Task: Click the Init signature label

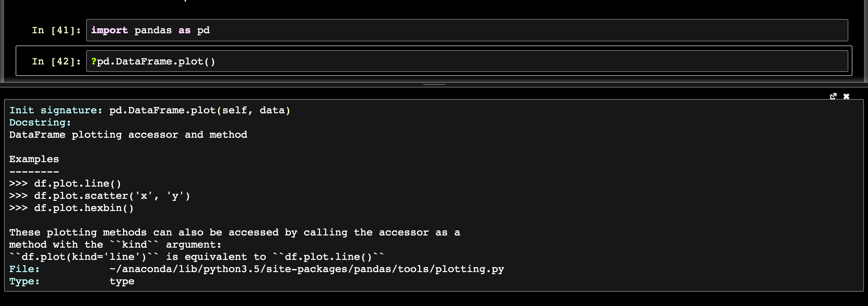Action: [56, 110]
